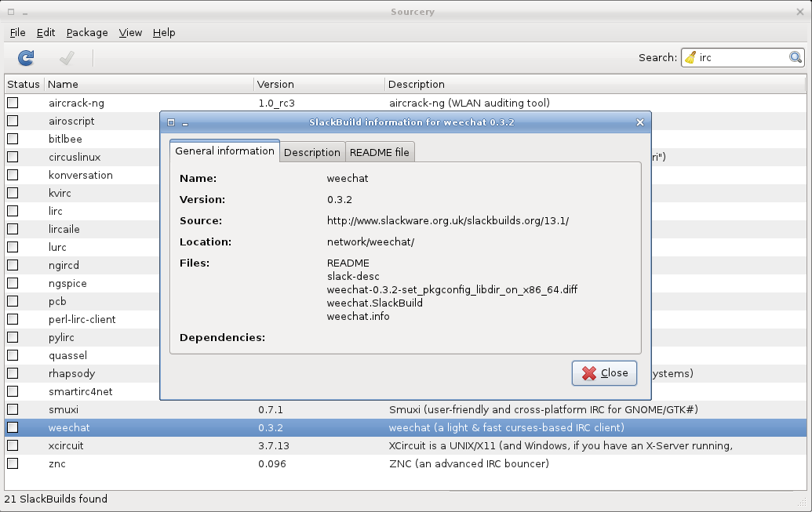812x512 pixels.
Task: Refresh the SlackBuilds list with the reload icon
Action: (26, 58)
